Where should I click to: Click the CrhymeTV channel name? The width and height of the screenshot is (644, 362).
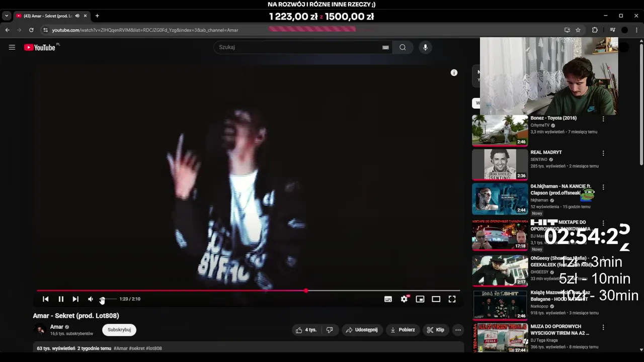pos(540,125)
